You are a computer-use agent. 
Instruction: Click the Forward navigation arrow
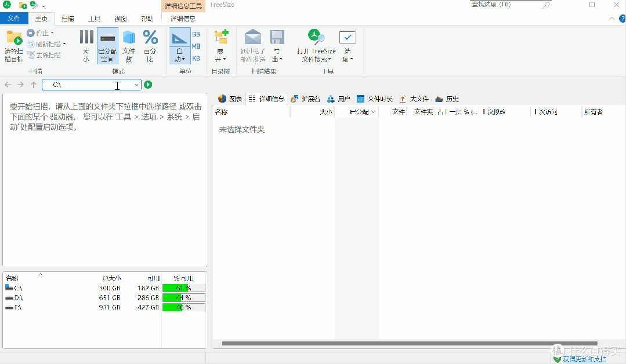20,85
